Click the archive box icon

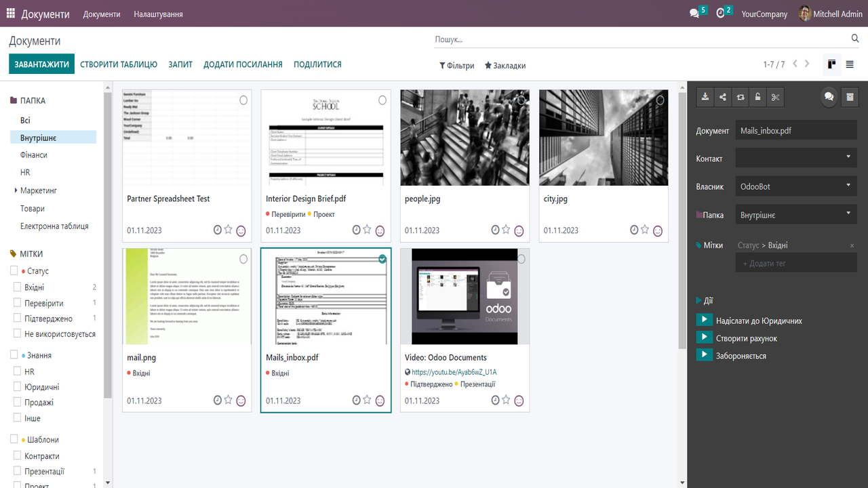(x=850, y=97)
